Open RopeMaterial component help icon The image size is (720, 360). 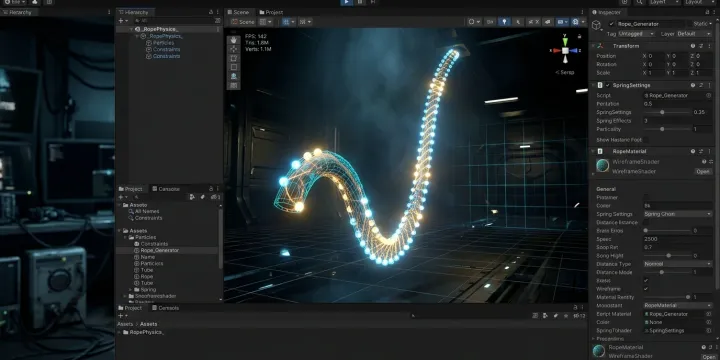tap(692, 151)
